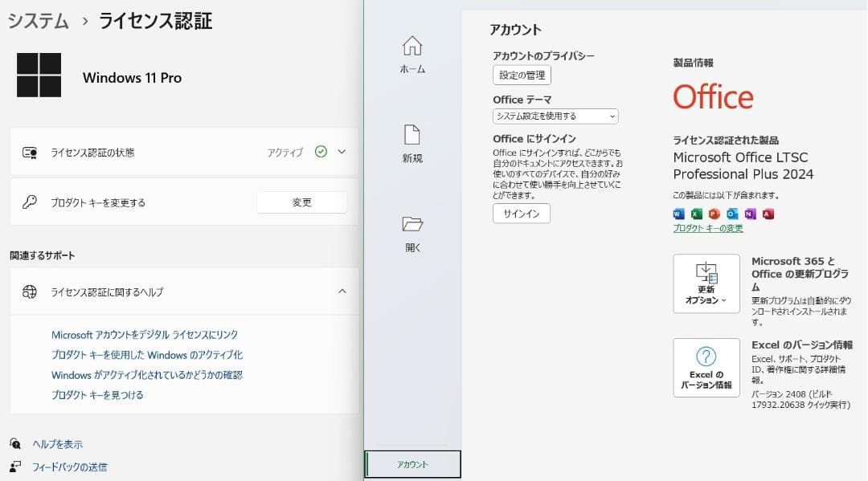This screenshot has width=868, height=481.
Task: Open Excel のバージョン情報 panel
Action: 706,367
